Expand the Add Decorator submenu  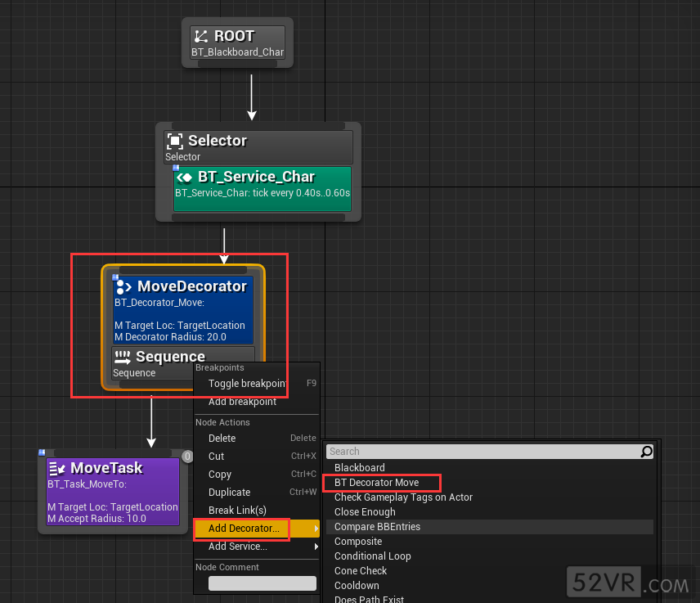(244, 529)
